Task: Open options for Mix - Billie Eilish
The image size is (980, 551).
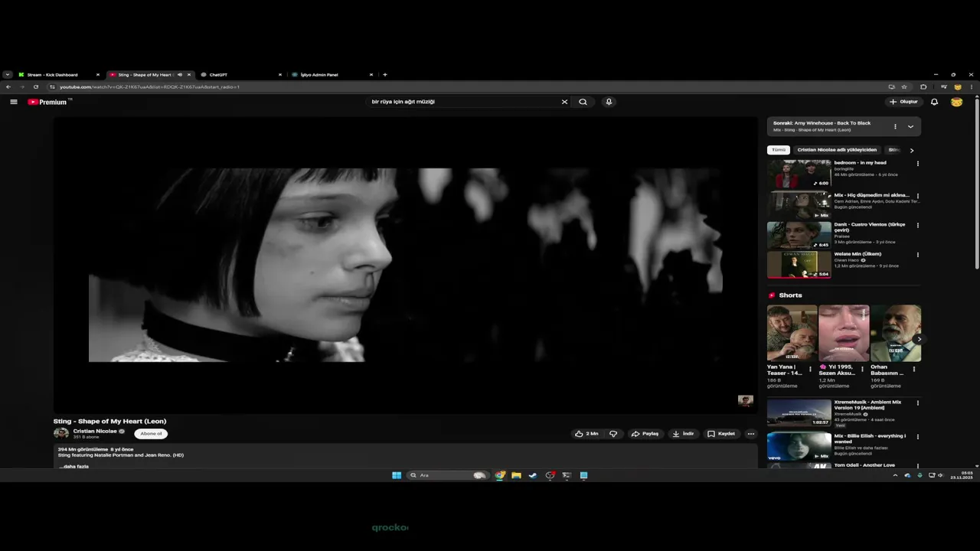Action: [x=917, y=436]
